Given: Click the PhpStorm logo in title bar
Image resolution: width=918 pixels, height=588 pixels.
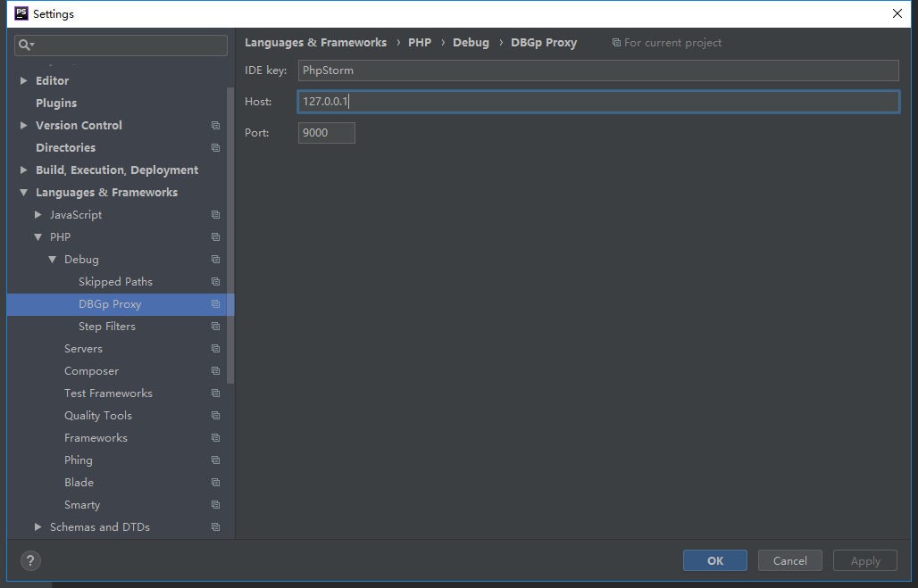Looking at the screenshot, I should 21,13.
